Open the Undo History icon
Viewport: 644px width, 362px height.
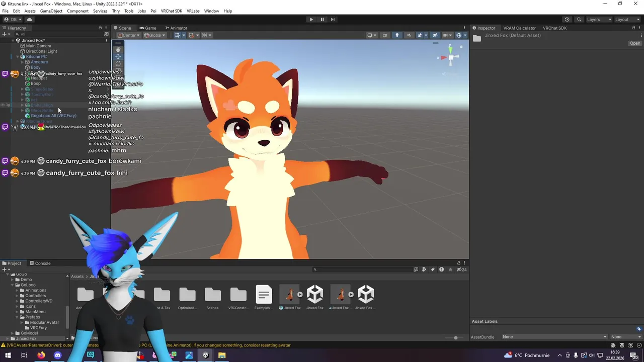(567, 20)
